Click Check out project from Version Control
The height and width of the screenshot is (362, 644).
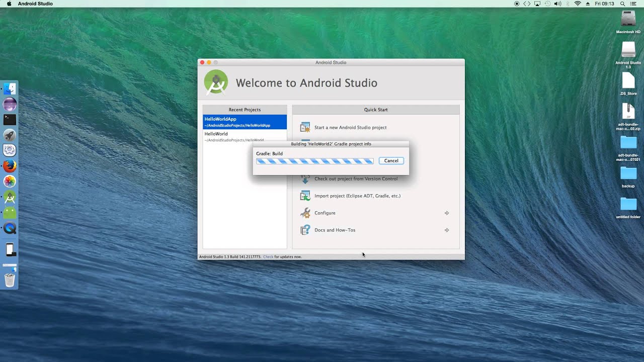point(356,179)
